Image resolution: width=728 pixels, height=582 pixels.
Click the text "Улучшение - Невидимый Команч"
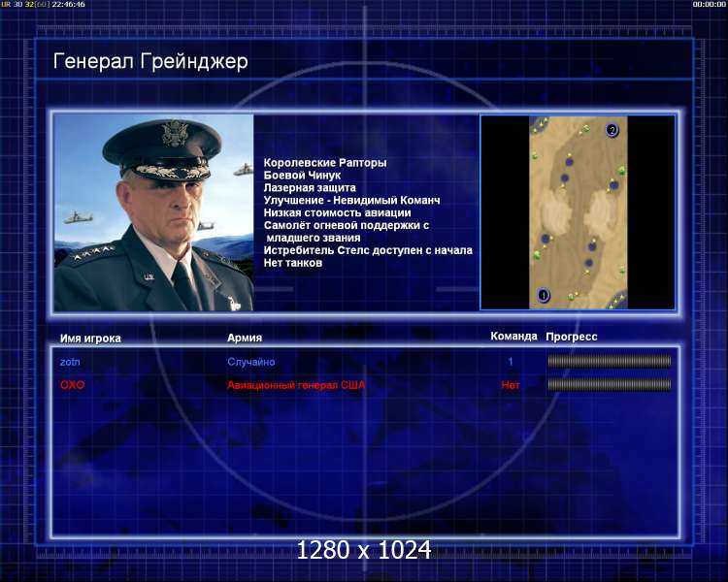pyautogui.click(x=352, y=201)
